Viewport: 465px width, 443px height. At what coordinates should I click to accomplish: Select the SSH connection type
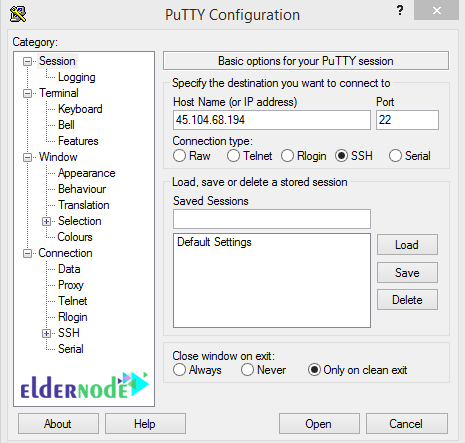click(x=341, y=156)
